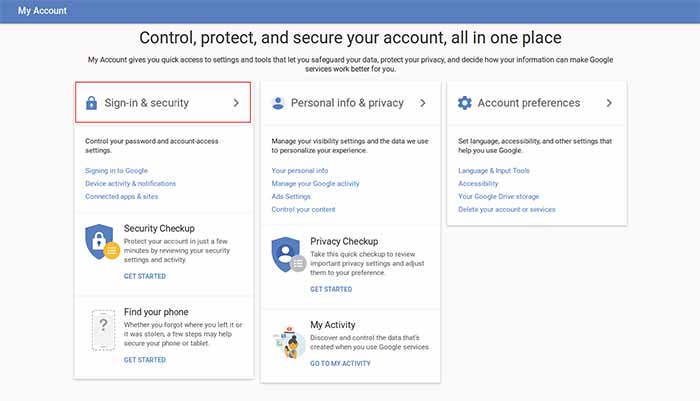Click GO TO MY ACTIVITY button

coord(340,363)
